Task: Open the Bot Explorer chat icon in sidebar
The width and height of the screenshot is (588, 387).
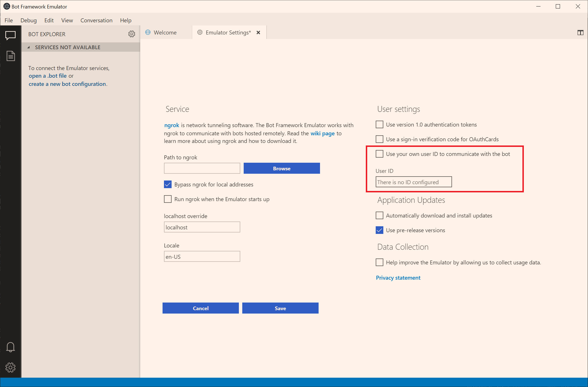Action: pos(10,36)
